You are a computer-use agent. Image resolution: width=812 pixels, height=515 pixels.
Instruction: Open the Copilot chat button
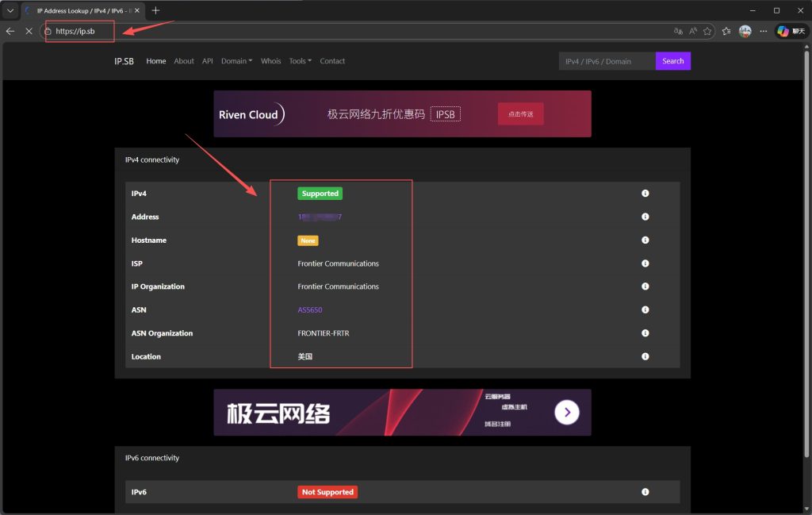click(791, 31)
